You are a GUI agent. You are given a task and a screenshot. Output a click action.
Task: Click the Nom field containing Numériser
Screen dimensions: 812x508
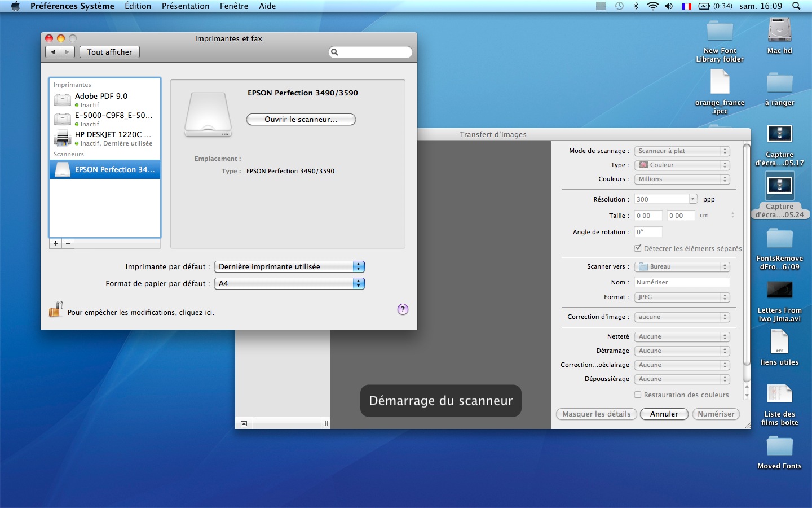click(682, 282)
